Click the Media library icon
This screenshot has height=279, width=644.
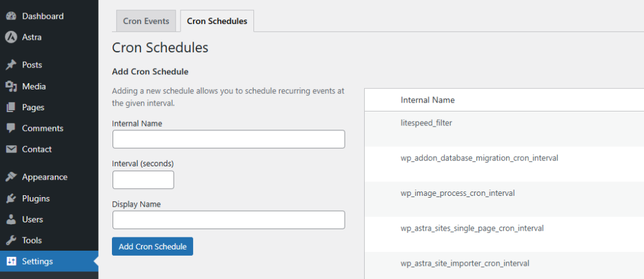pos(11,86)
